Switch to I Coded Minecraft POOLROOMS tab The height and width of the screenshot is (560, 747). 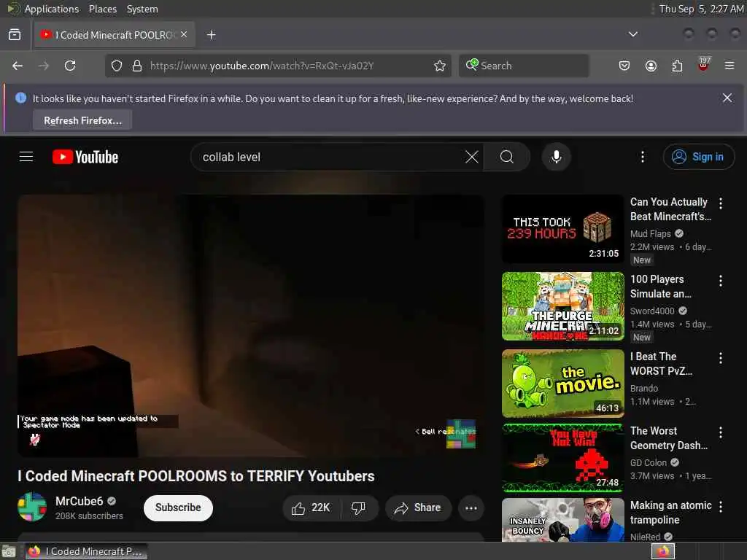115,35
